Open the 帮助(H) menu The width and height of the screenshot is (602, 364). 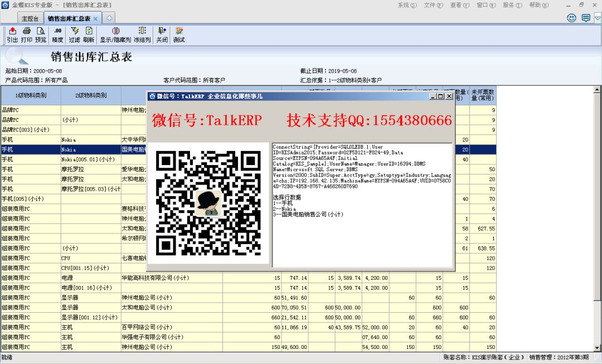[x=539, y=5]
